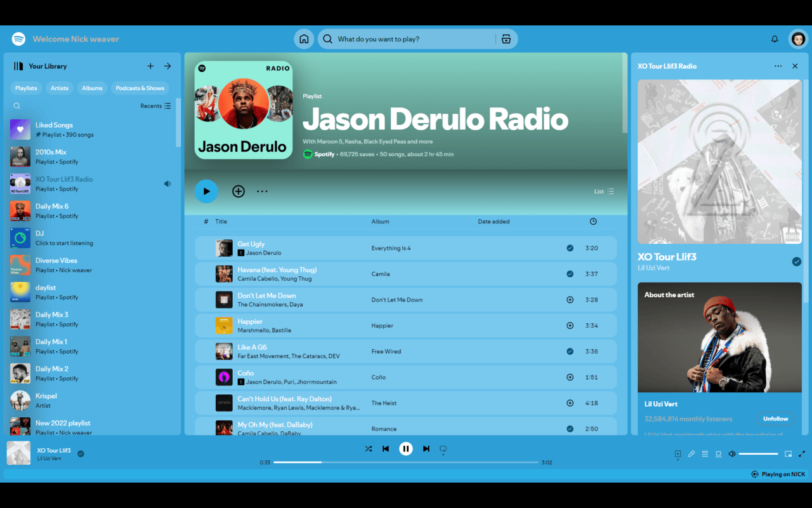This screenshot has height=508, width=812.
Task: Open the lyrics view (microphone icon)
Action: click(691, 452)
